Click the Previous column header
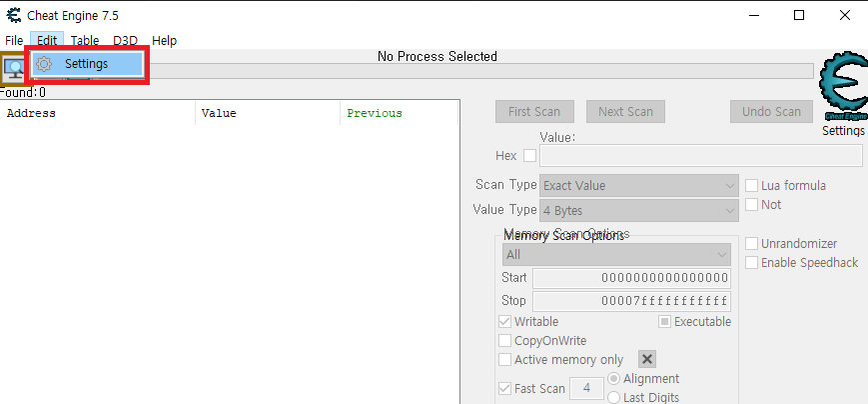The height and width of the screenshot is (404, 868). point(400,113)
